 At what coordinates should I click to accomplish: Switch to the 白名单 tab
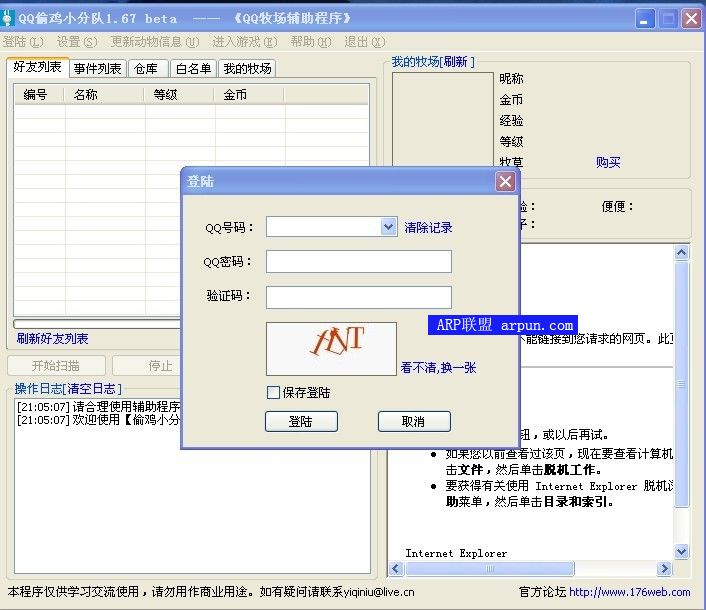click(x=193, y=68)
